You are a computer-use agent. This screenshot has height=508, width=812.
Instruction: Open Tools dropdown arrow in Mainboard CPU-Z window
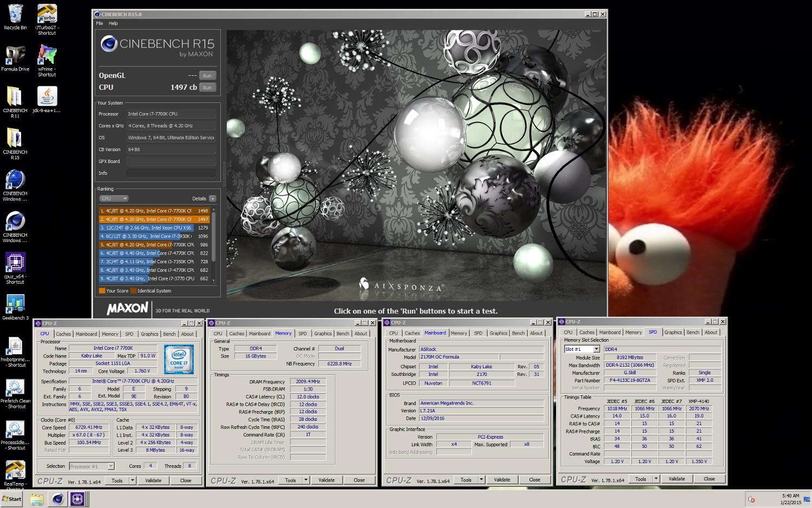tap(481, 479)
